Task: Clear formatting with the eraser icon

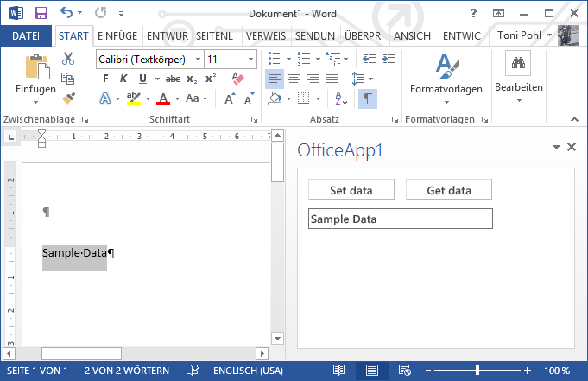Action: pos(239,79)
